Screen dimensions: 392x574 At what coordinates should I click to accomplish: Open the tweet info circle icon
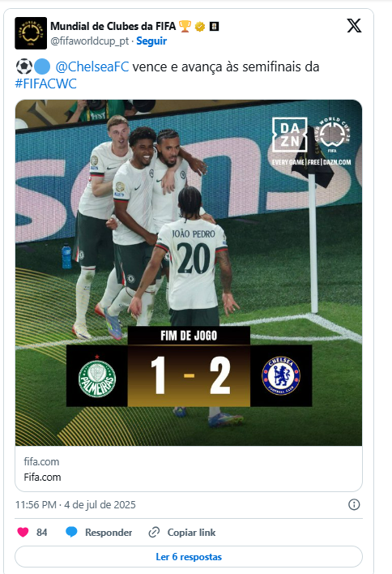[x=354, y=504]
